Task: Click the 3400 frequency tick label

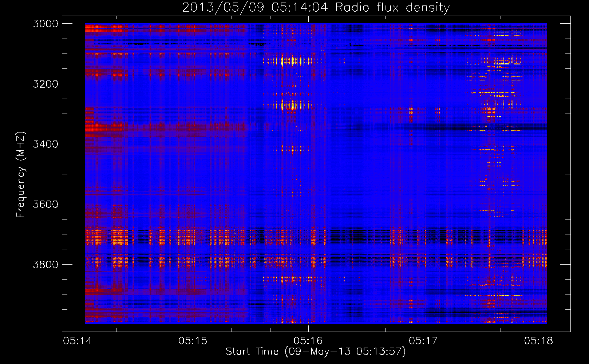Action: pyautogui.click(x=46, y=144)
